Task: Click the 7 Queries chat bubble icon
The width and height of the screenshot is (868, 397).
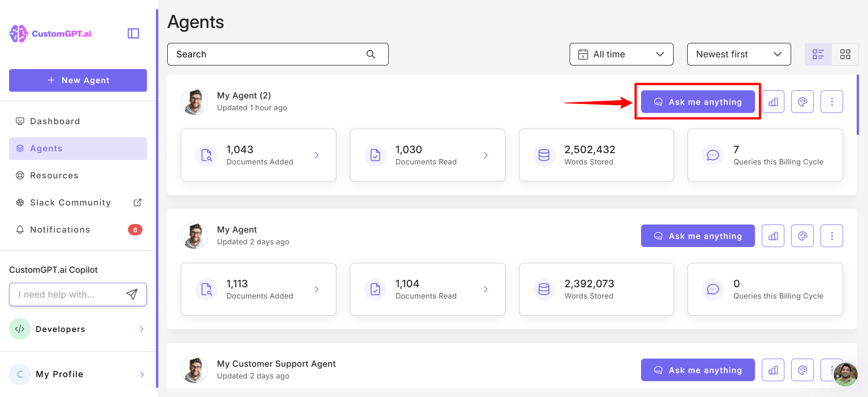Action: click(713, 155)
